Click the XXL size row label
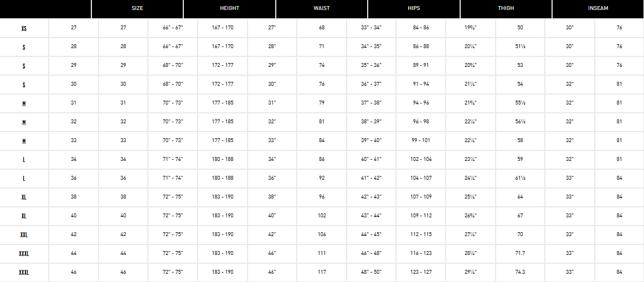Image resolution: width=644 pixels, height=282 pixels. (x=24, y=235)
